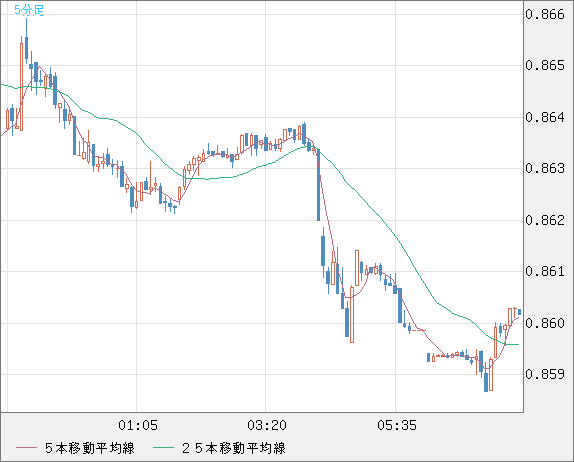
Task: Click the 0.862 price axis label
Action: 545,220
